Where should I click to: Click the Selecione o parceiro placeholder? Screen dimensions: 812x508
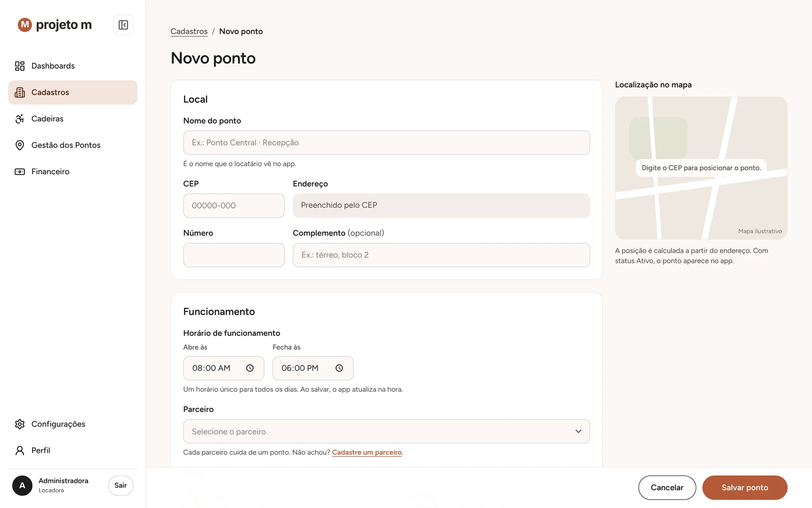[x=229, y=432]
